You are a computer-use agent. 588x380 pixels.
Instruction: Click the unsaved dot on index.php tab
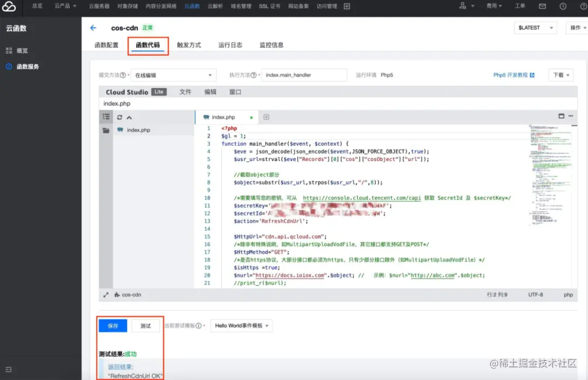coord(251,118)
